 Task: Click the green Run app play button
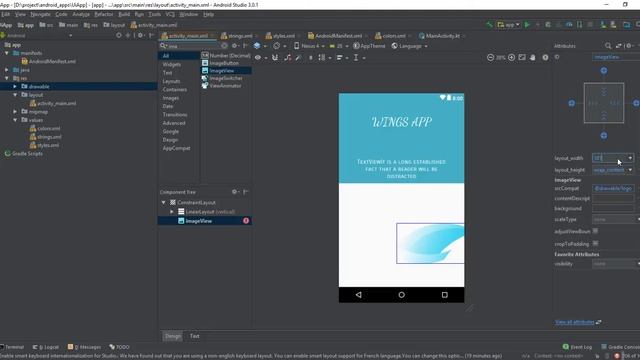click(527, 25)
